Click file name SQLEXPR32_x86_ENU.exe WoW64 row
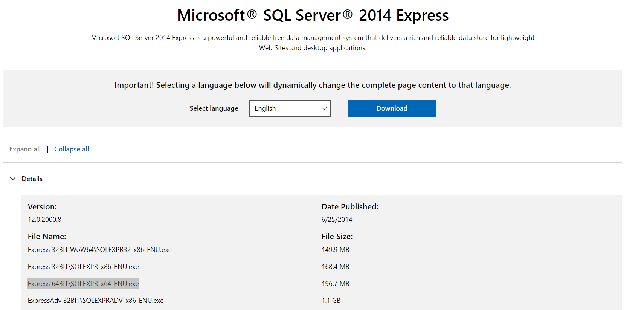Viewport: 644px width, 310px height. coord(100,250)
